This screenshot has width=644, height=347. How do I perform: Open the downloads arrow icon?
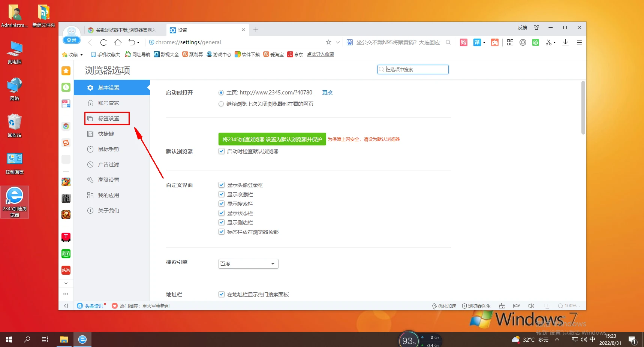pyautogui.click(x=565, y=42)
